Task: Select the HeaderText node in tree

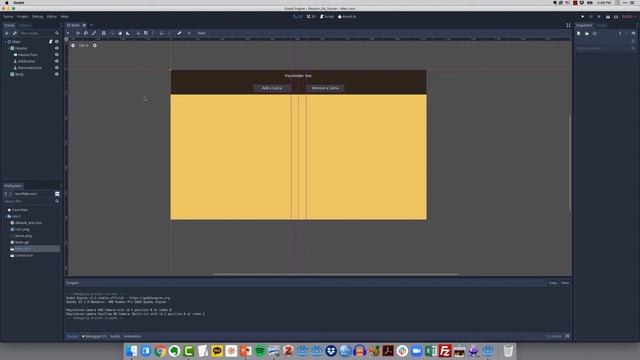Action: [28, 55]
